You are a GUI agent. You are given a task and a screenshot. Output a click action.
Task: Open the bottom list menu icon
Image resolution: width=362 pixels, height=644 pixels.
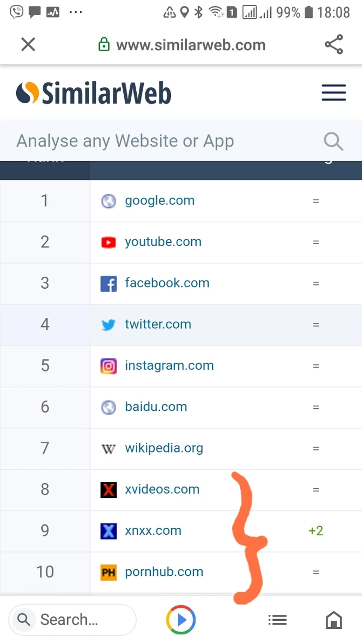pos(278,620)
